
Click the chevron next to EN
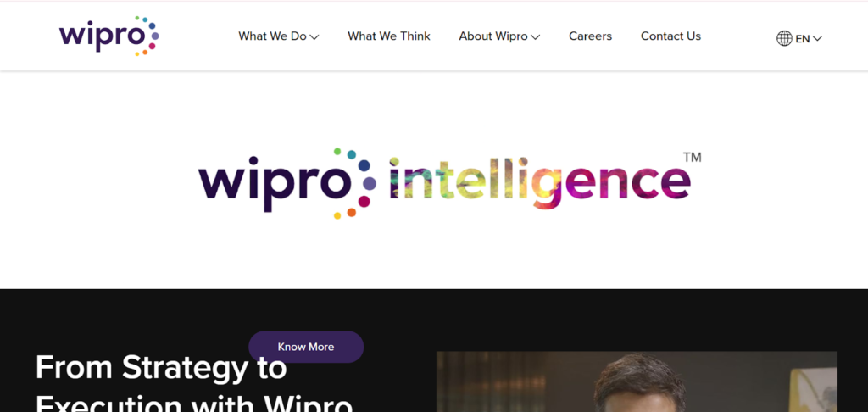[x=817, y=39]
